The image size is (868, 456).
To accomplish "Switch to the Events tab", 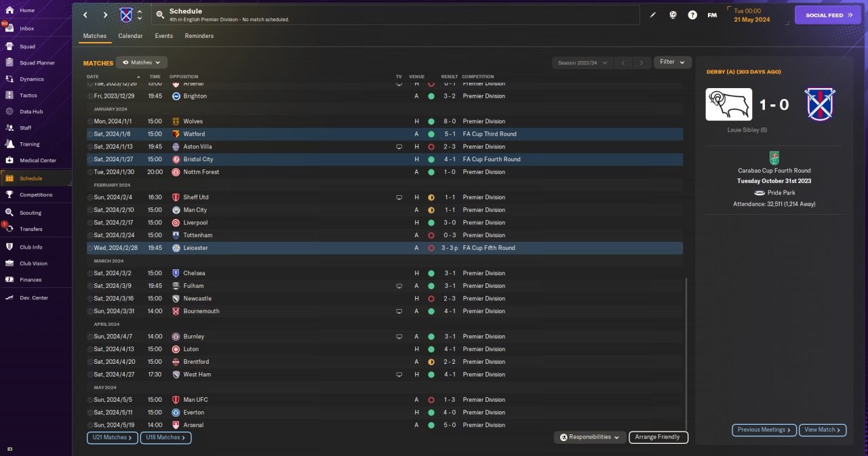I will [163, 36].
